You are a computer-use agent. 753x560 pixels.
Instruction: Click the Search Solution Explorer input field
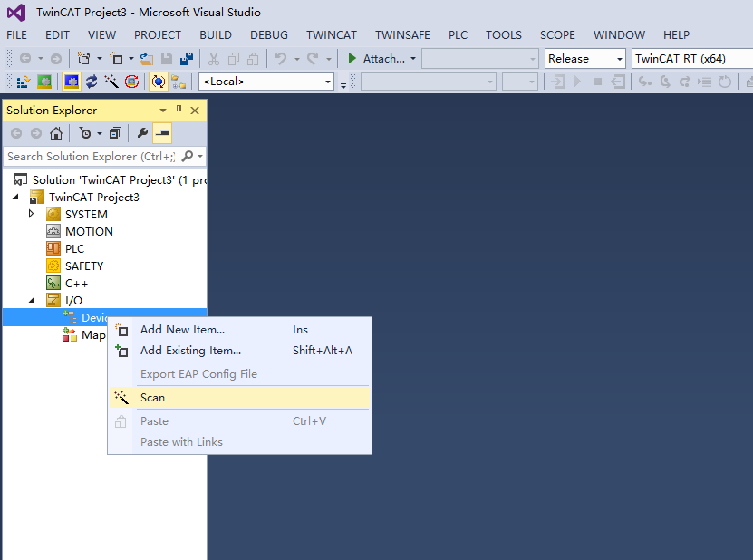point(92,157)
